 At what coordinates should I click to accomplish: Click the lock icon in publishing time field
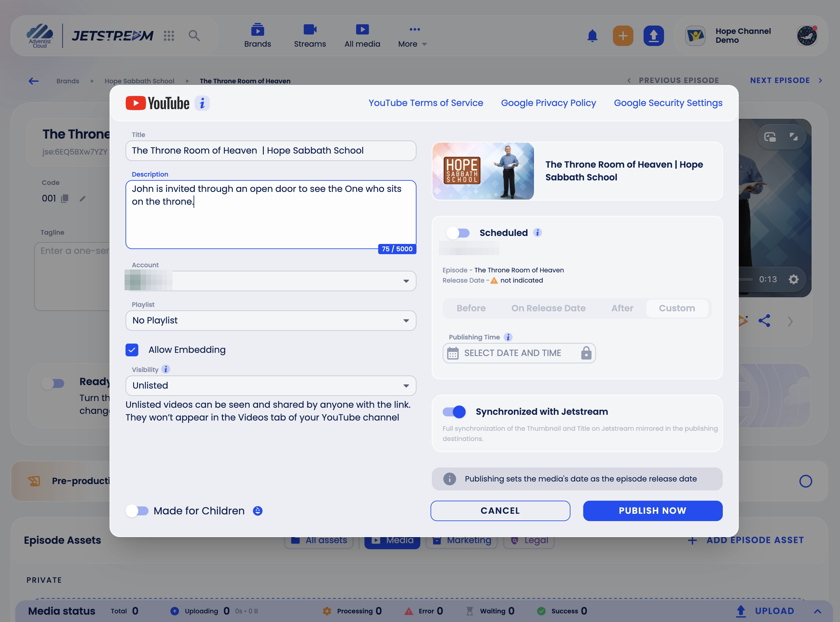(586, 353)
